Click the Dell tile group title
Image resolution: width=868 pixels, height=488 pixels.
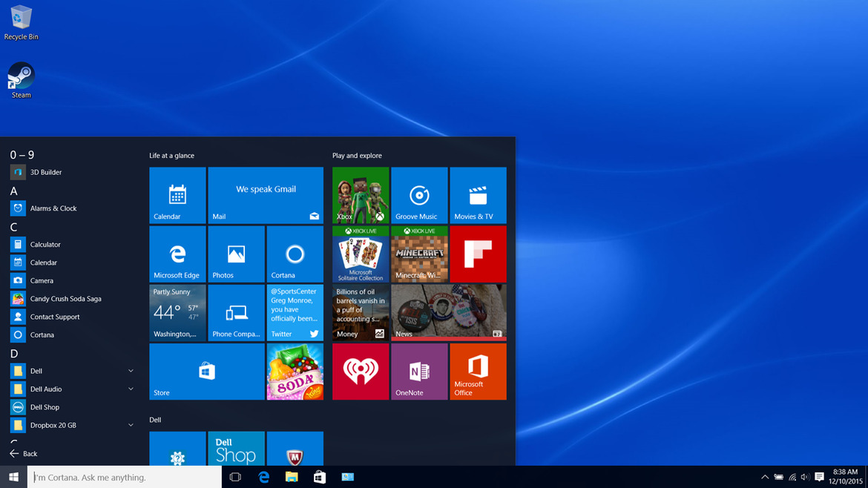point(155,420)
